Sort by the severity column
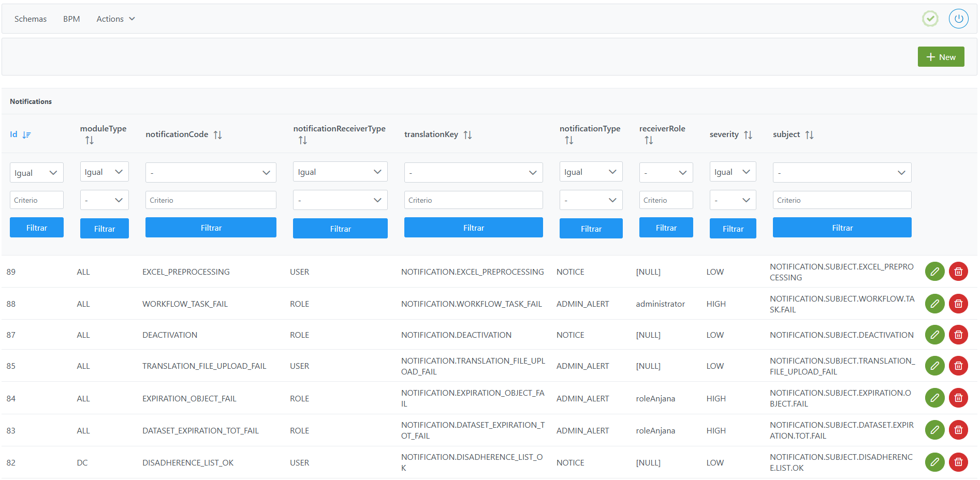Screen dimensions: 980x480 pos(748,134)
